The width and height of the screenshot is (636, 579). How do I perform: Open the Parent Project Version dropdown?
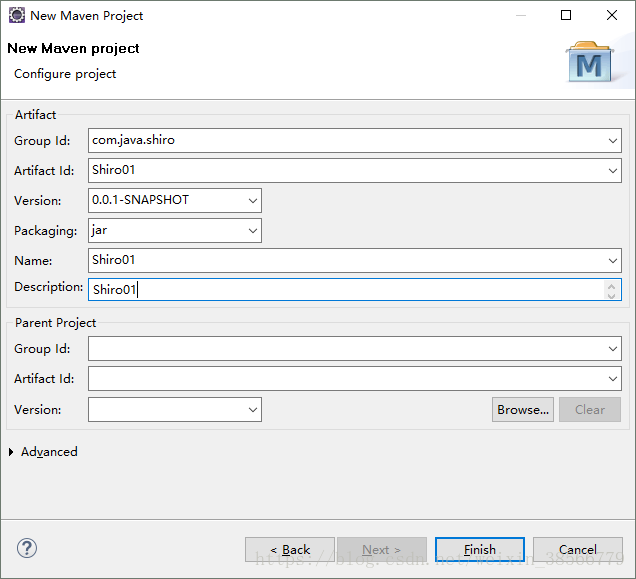[253, 409]
